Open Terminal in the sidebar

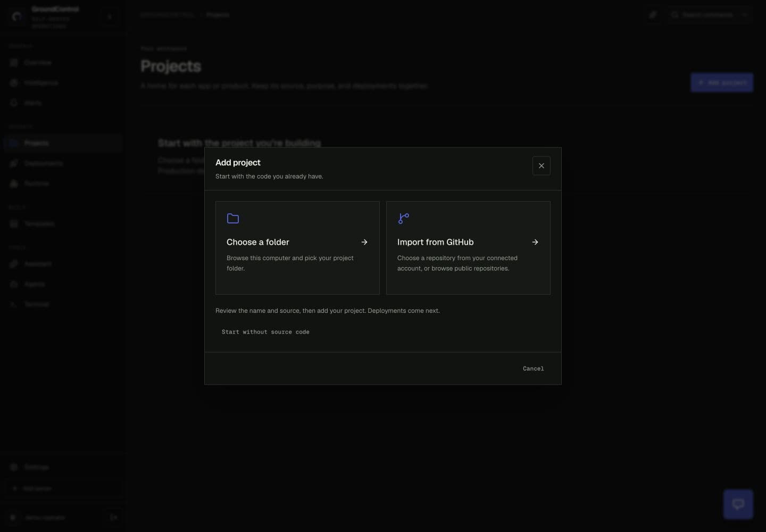click(x=63, y=304)
